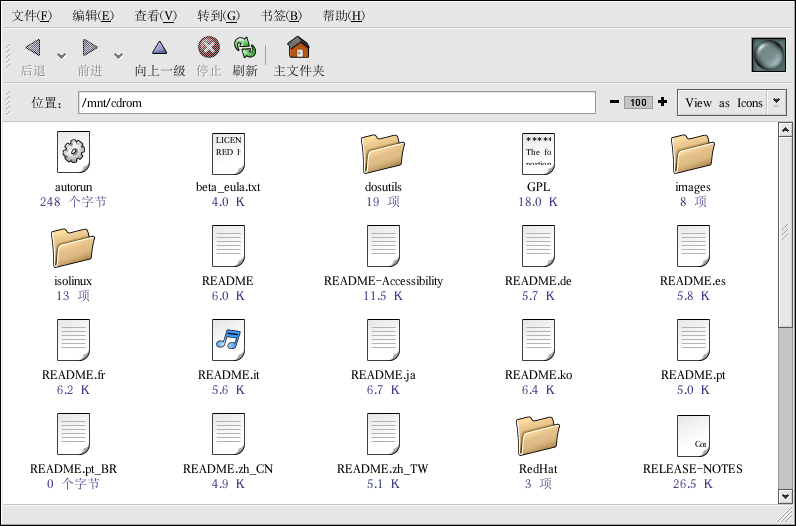Zoom out with the minus button

coord(614,103)
